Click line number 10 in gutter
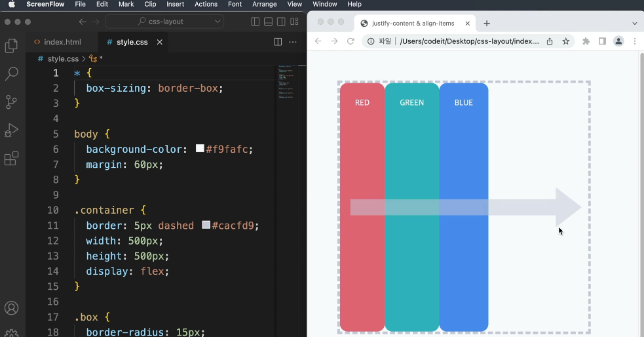The width and height of the screenshot is (644, 337). click(x=52, y=210)
